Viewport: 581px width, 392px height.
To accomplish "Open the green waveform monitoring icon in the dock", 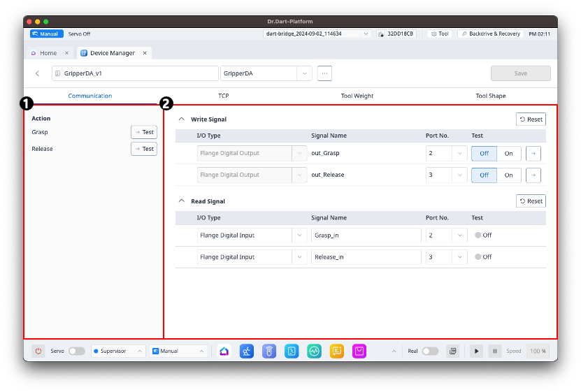I will tap(315, 351).
